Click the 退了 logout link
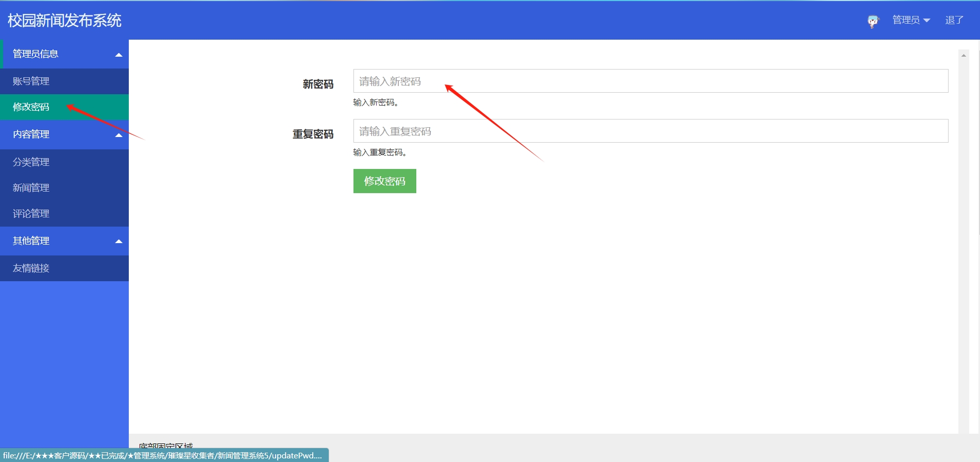Screen dimensions: 980x462 click(954, 20)
